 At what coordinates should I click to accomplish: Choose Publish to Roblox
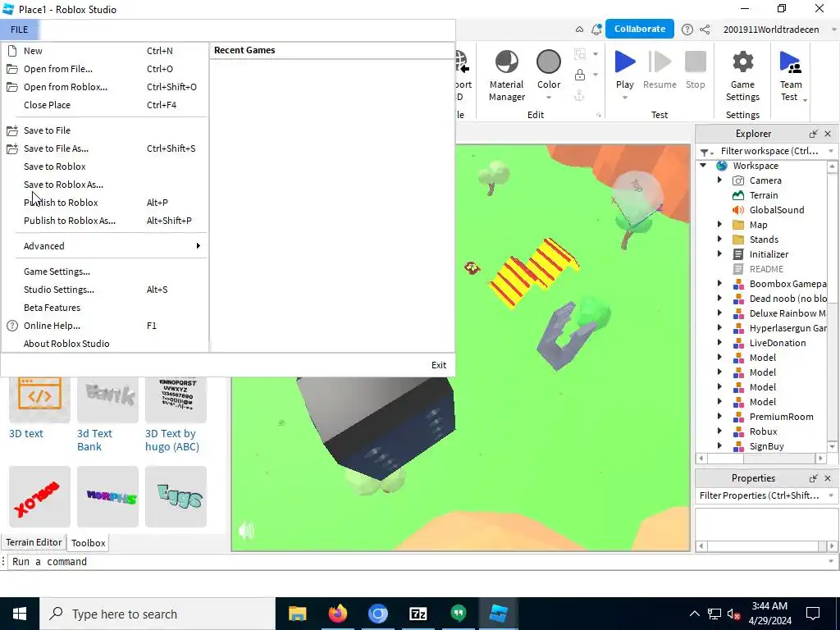(104, 203)
